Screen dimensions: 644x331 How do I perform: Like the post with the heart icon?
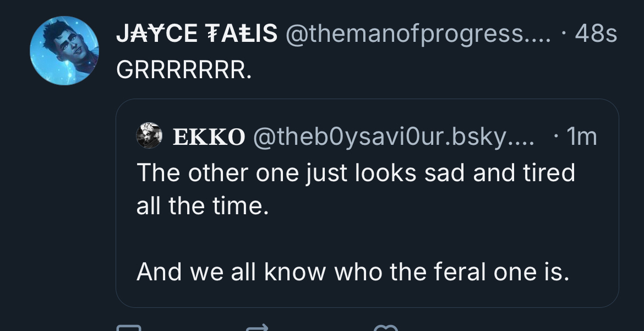click(x=385, y=328)
